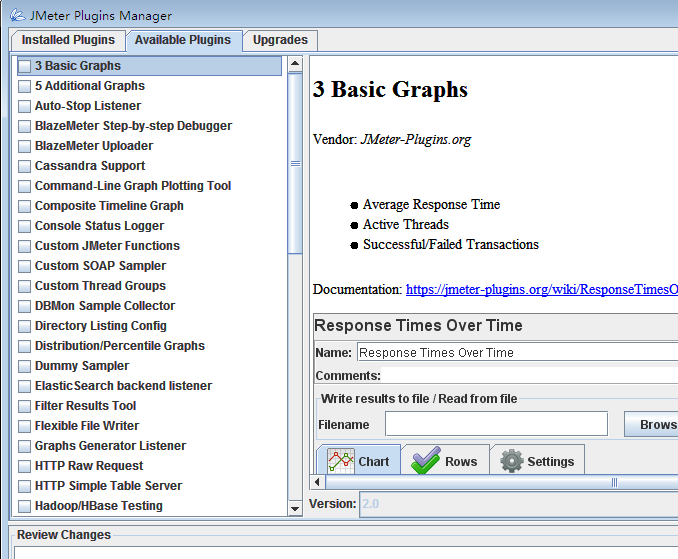The height and width of the screenshot is (559, 678).
Task: Select the Custom Thread Groups list row
Action: 150,286
